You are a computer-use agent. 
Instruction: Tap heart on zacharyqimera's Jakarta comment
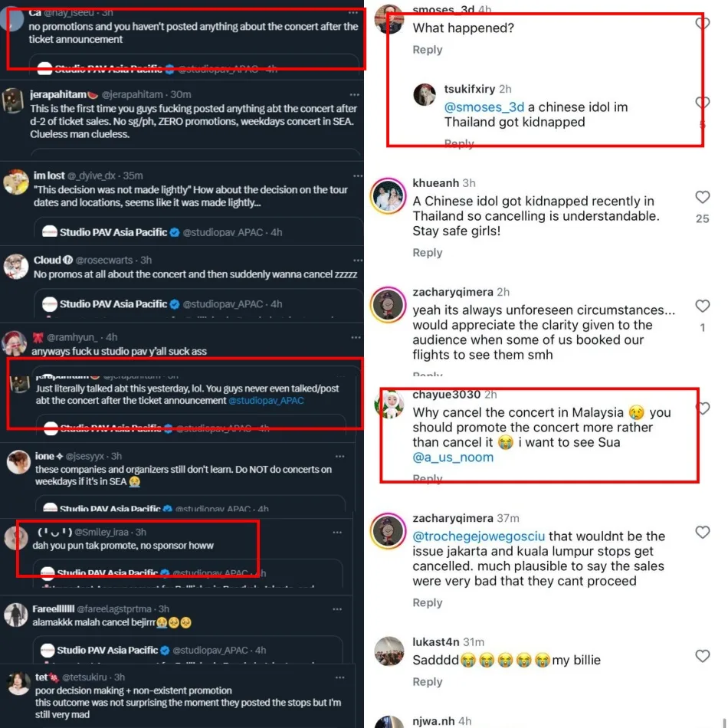click(702, 532)
